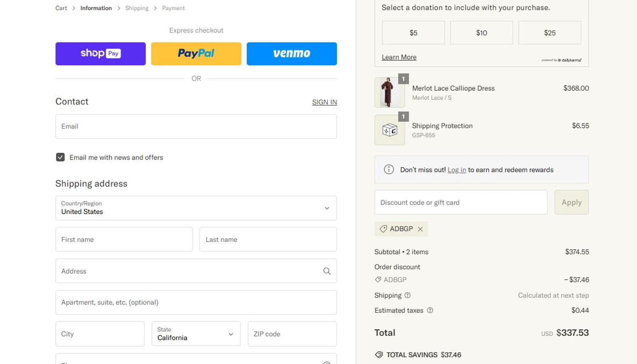
Task: Check out using the PayPal button
Action: (x=196, y=54)
